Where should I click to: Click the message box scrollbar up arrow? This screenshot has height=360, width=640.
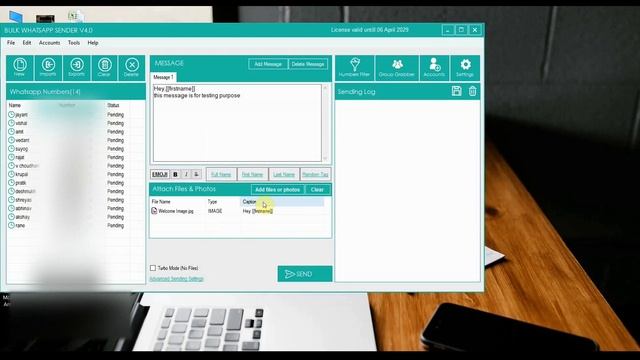[x=325, y=88]
